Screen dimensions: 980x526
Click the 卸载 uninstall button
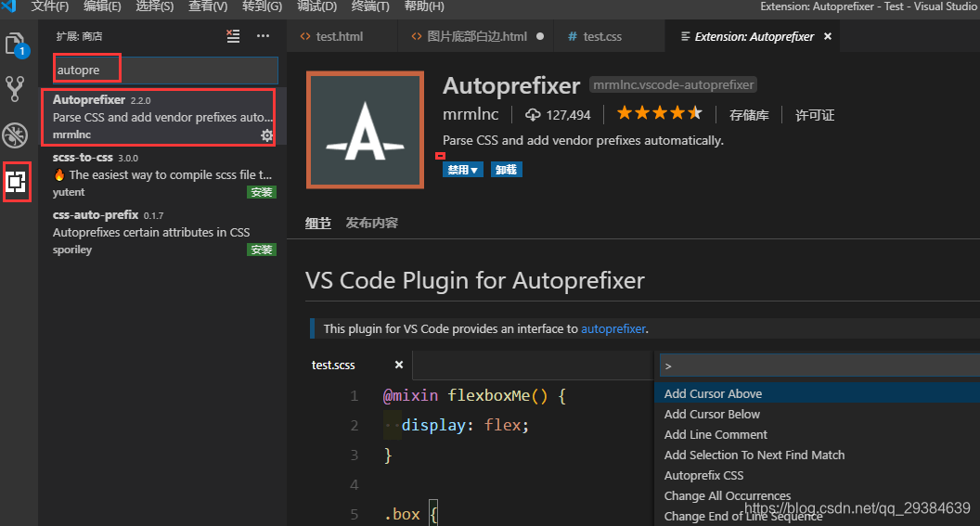point(507,169)
